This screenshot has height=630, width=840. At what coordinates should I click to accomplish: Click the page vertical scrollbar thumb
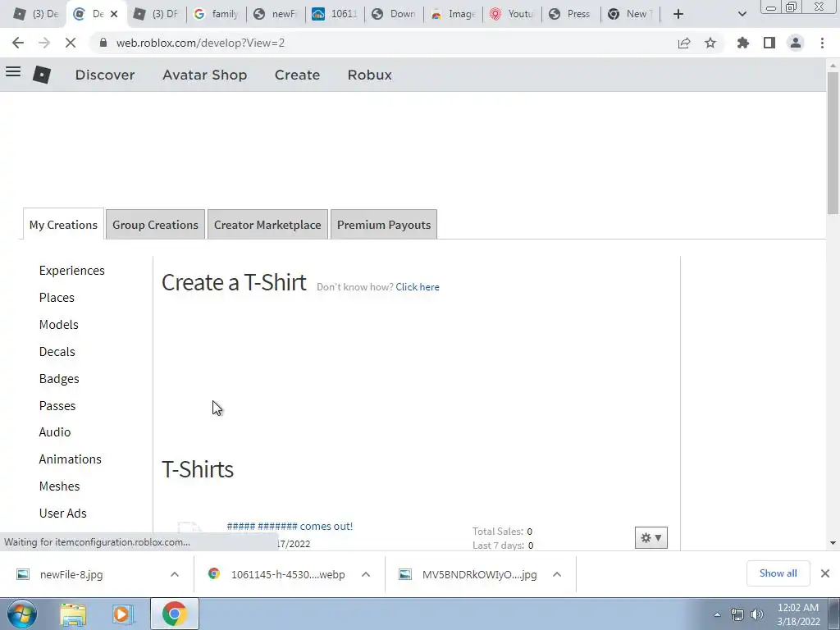833,143
